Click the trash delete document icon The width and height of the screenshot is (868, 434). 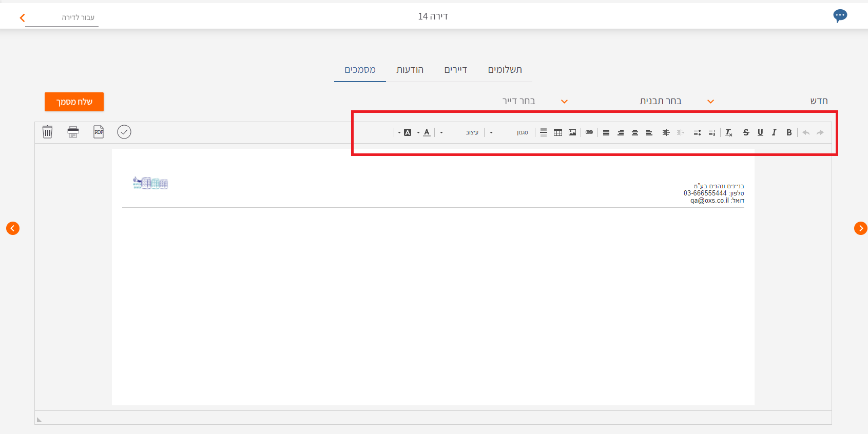47,132
